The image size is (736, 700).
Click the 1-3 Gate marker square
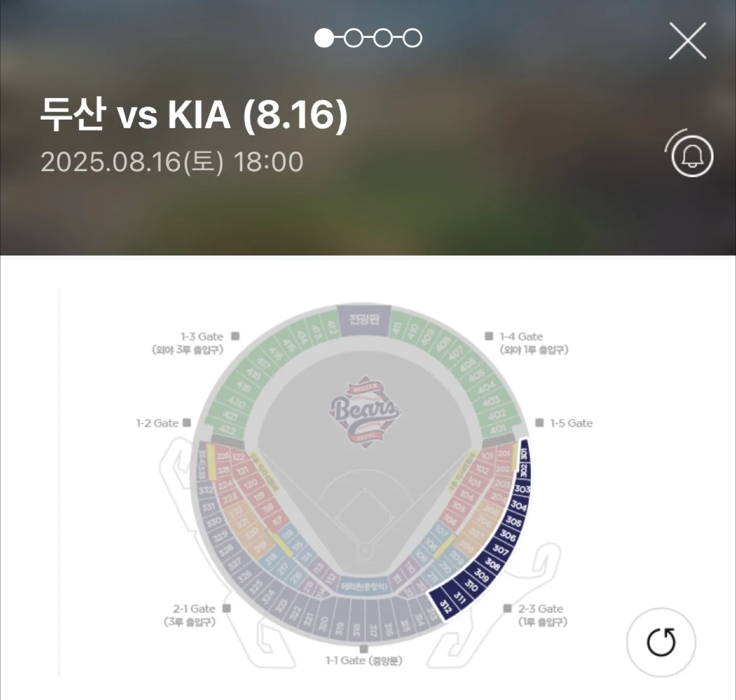(235, 336)
